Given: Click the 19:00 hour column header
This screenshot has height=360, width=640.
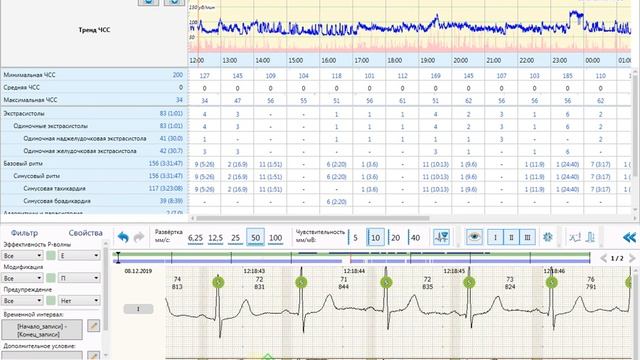Looking at the screenshot, I should pyautogui.click(x=427, y=60).
